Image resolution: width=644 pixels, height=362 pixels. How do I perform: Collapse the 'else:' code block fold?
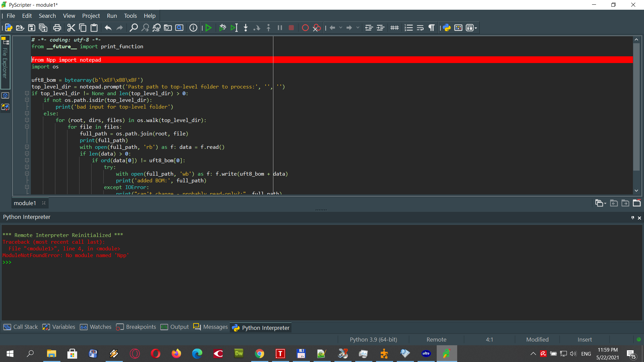(27, 113)
